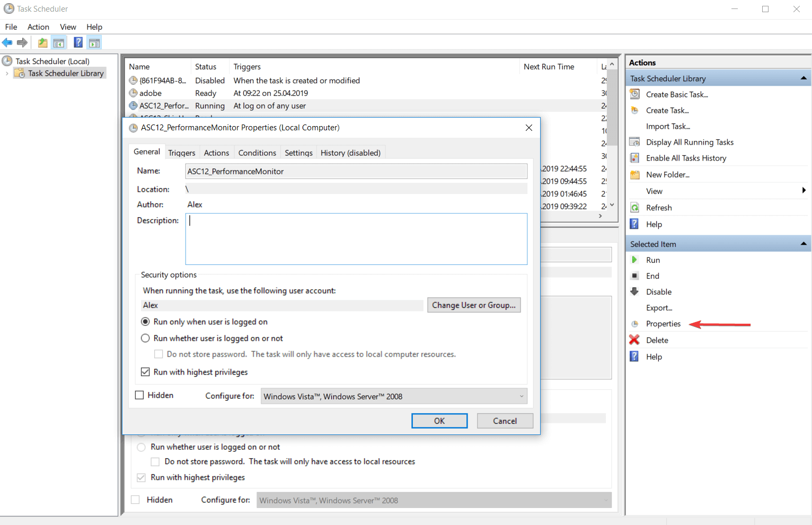Toggle the console tree pane visibility
Screen dimensions: 812x525
[x=59, y=42]
